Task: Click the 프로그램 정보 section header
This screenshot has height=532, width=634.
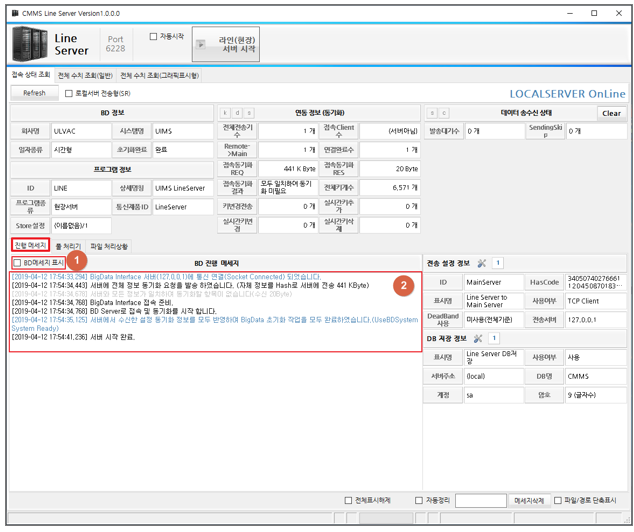Action: coord(112,169)
